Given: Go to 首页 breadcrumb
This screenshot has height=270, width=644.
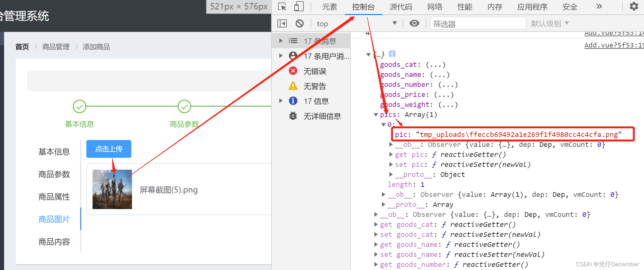Looking at the screenshot, I should coord(22,47).
